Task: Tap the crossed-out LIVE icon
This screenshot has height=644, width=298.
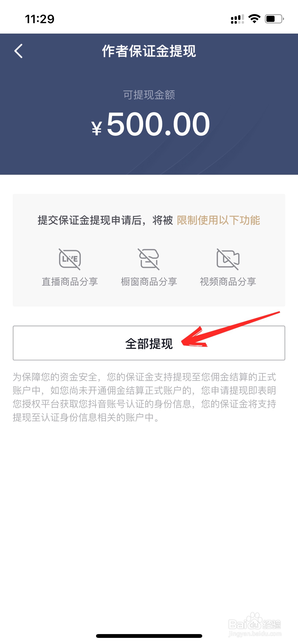Action: [70, 259]
